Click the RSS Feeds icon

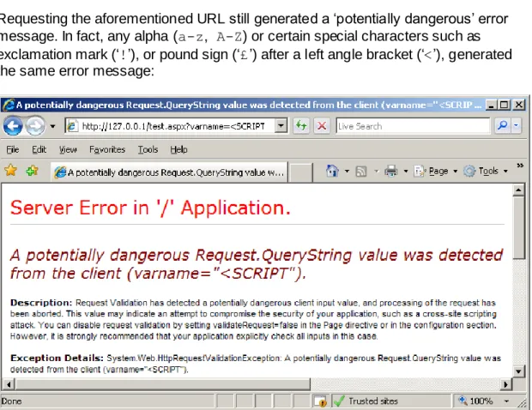(x=361, y=172)
